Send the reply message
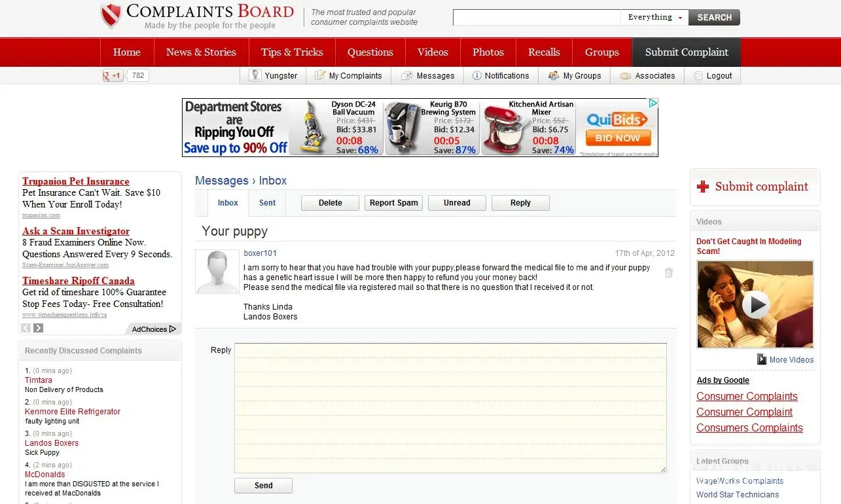 tap(263, 486)
